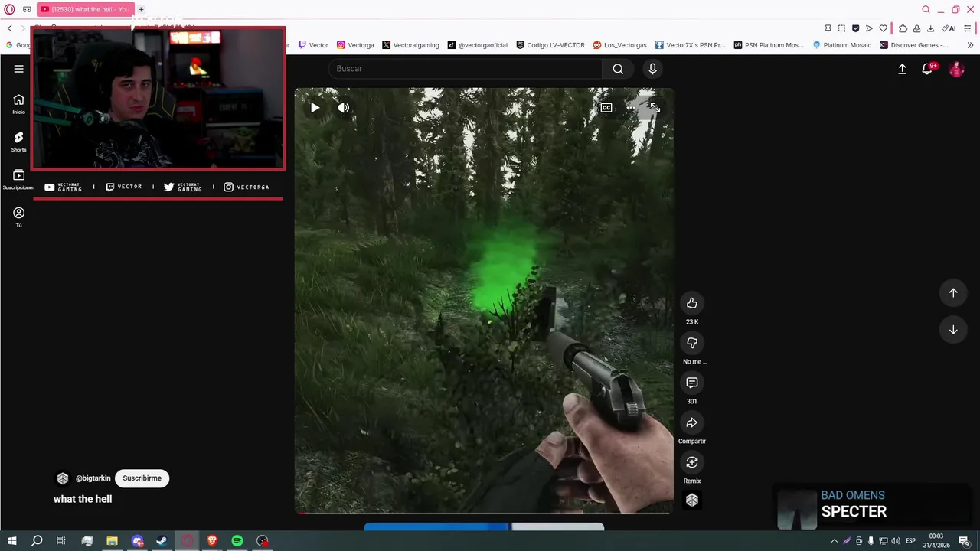Click Opera pin icon in address bar

(x=828, y=28)
